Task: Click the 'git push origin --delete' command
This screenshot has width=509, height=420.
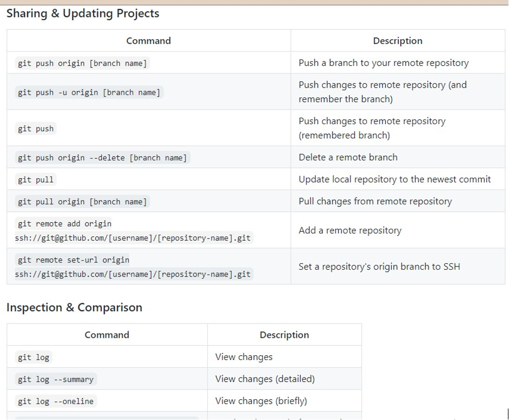Action: click(x=102, y=158)
